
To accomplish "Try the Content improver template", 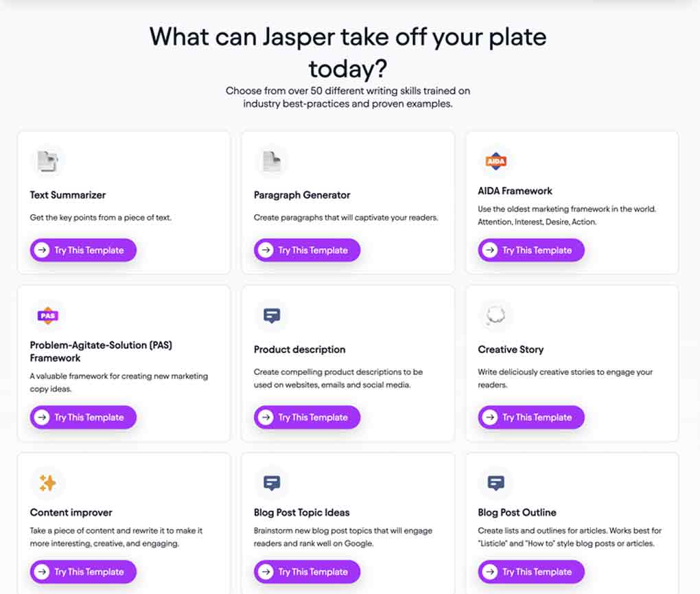I will tap(83, 571).
